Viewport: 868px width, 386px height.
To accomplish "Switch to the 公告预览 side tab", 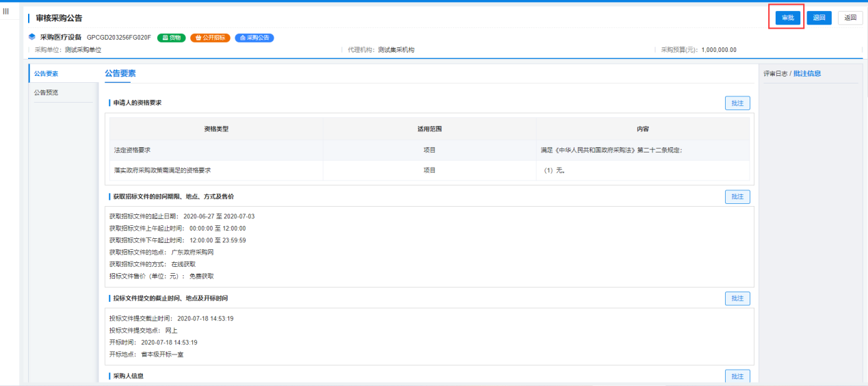I will click(47, 92).
